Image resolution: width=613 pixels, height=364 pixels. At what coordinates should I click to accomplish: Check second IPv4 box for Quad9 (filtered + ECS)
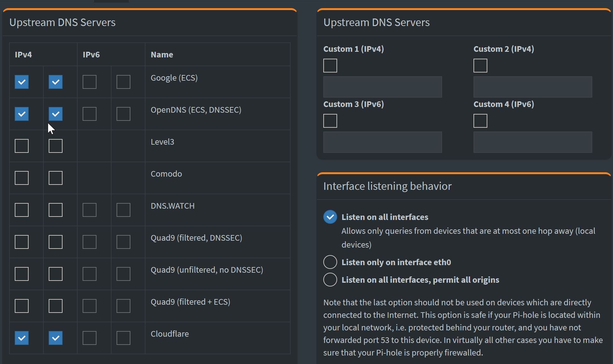pos(56,306)
